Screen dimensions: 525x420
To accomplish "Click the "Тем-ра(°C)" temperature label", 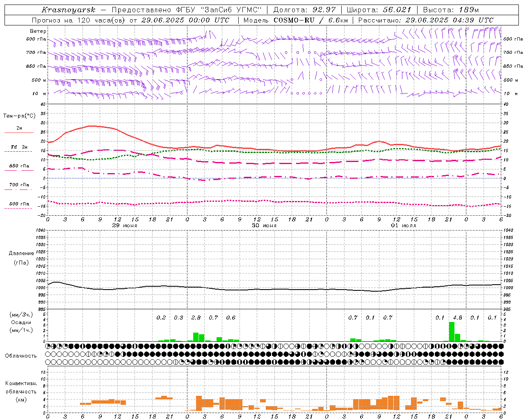I will click(x=19, y=116).
